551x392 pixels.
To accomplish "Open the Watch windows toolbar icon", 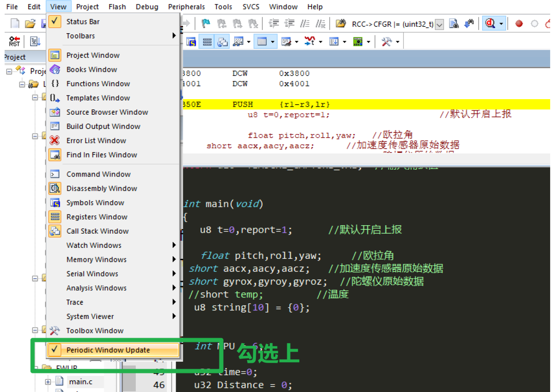I will pyautogui.click(x=238, y=42).
